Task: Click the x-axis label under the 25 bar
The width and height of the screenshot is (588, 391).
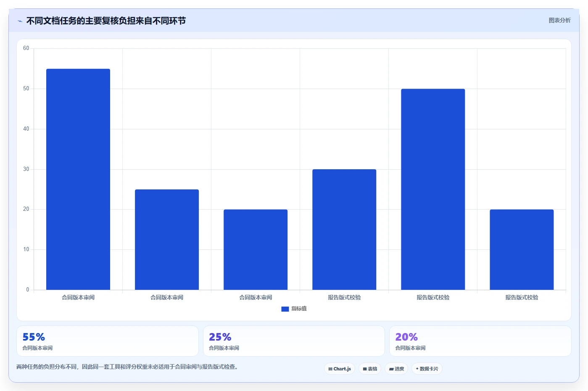Action: click(x=167, y=297)
